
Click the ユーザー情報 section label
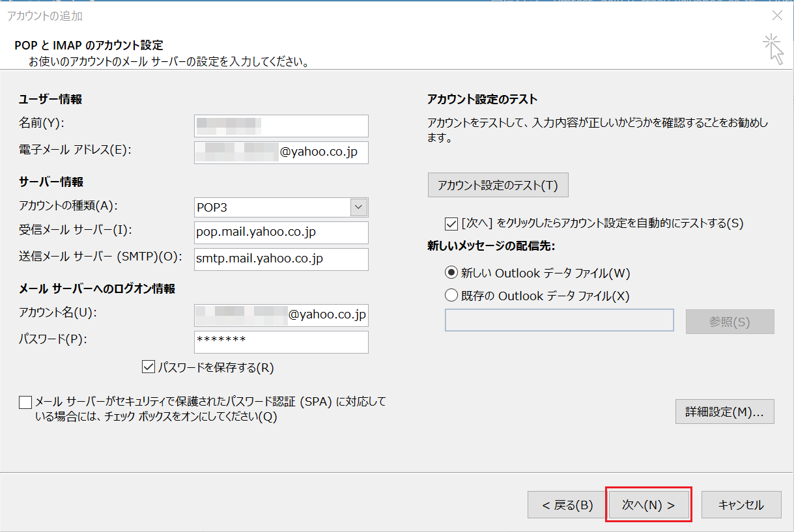pos(51,100)
